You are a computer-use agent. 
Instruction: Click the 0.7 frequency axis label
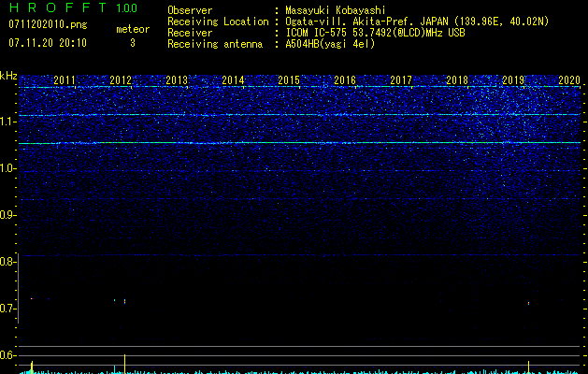pyautogui.click(x=7, y=309)
